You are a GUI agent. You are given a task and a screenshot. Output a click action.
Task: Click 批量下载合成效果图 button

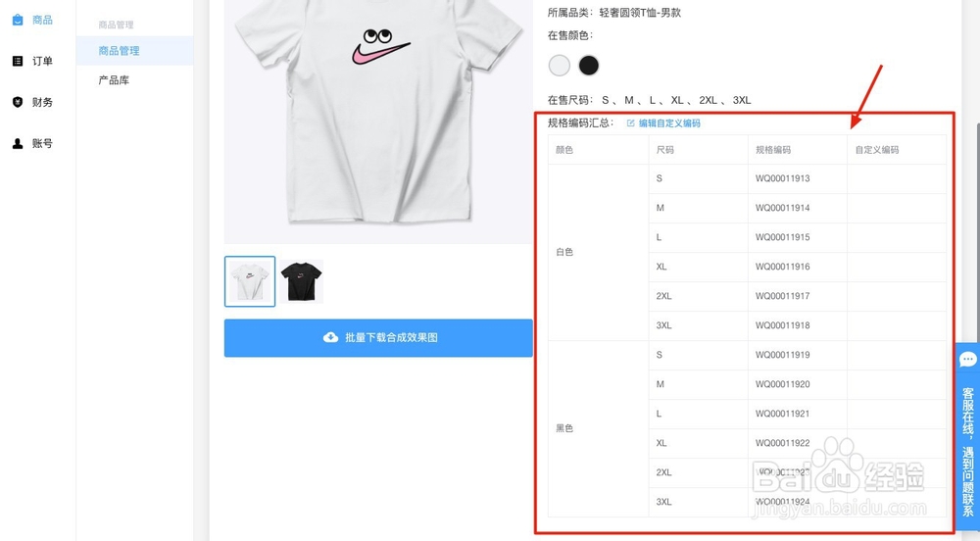point(378,337)
